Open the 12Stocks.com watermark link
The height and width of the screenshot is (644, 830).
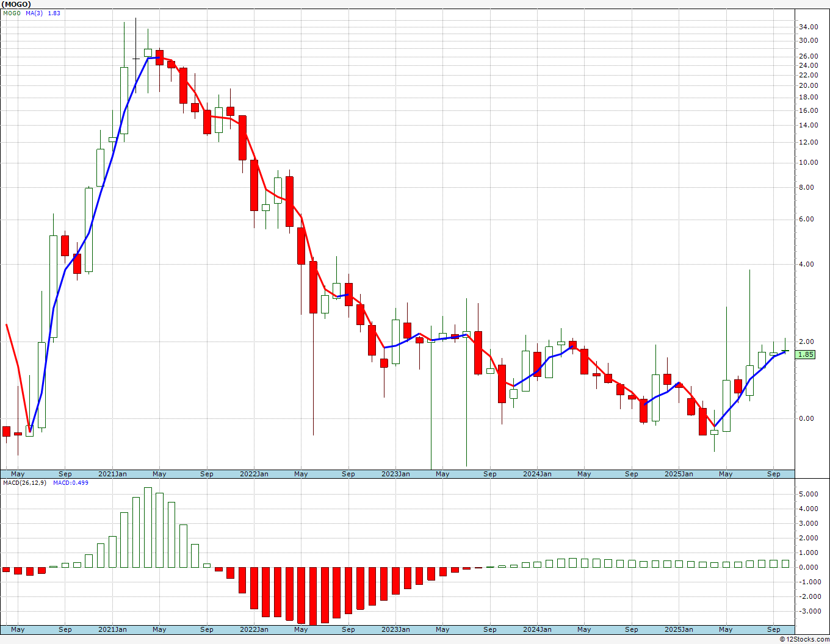806,639
